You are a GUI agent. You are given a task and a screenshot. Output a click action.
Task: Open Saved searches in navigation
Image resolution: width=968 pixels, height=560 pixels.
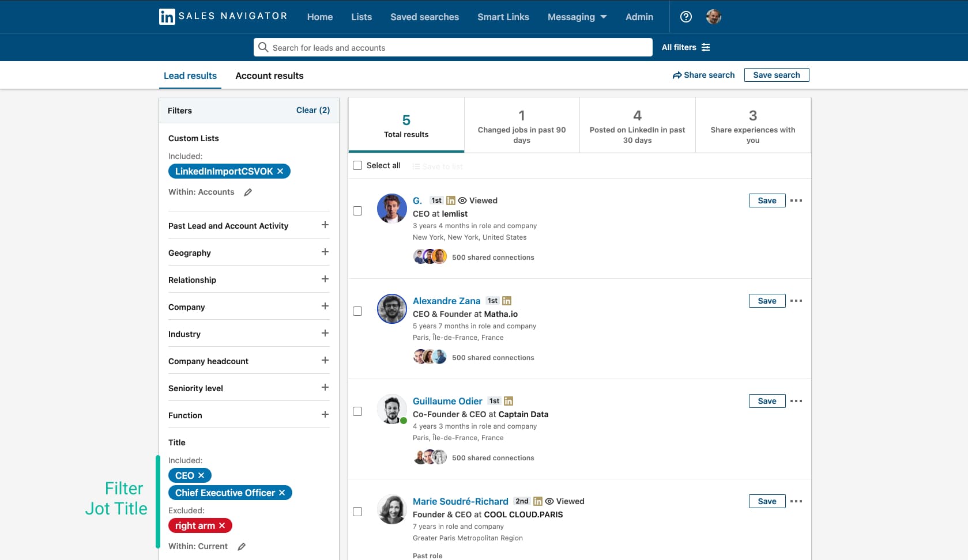point(425,17)
